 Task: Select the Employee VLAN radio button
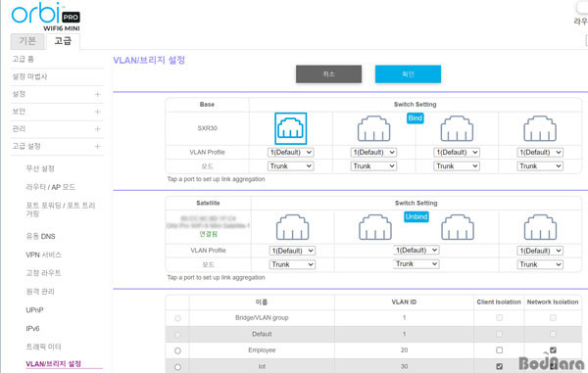click(x=177, y=350)
